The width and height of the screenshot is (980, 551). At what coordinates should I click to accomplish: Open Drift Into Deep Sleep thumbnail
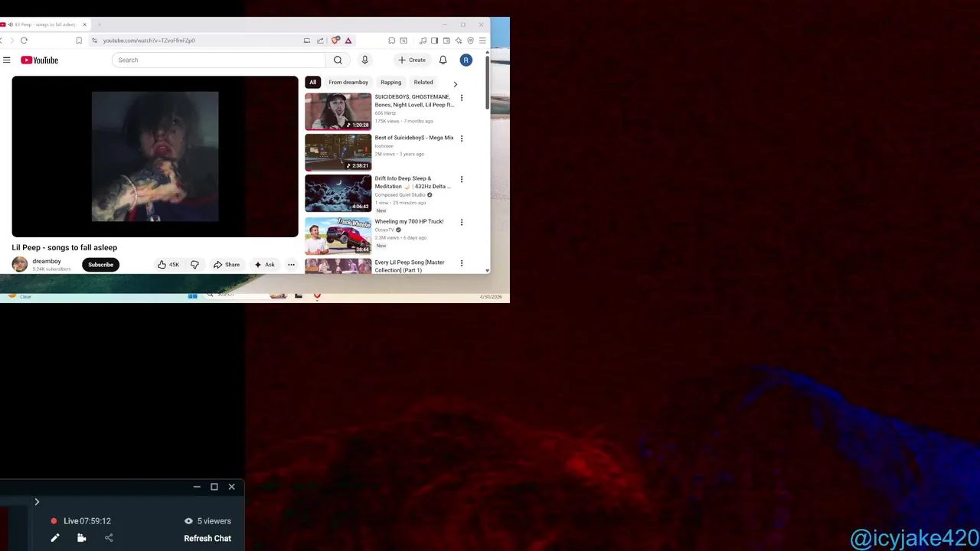click(338, 193)
